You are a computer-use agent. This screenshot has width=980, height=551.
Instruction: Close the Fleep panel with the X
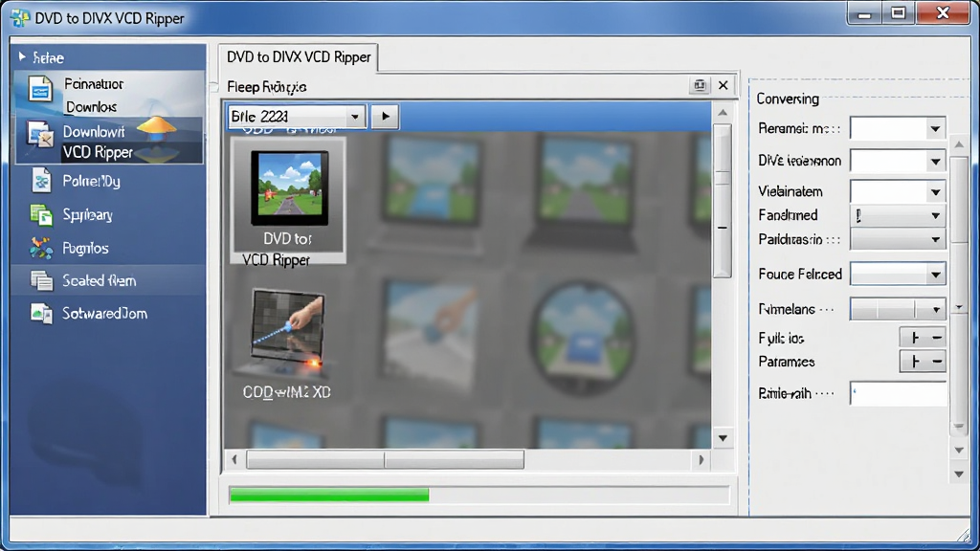click(x=724, y=85)
